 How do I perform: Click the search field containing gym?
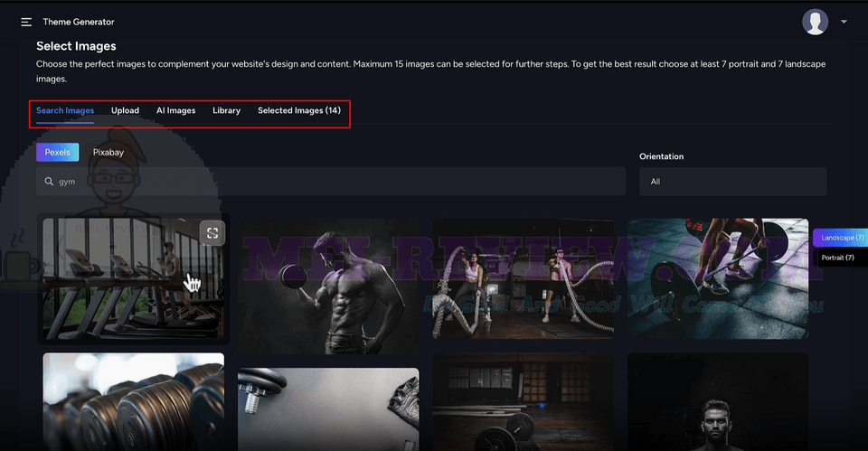[x=331, y=182]
